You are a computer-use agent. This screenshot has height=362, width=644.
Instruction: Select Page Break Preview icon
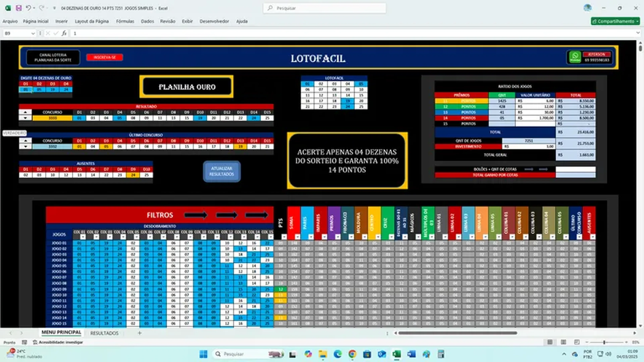click(x=577, y=342)
